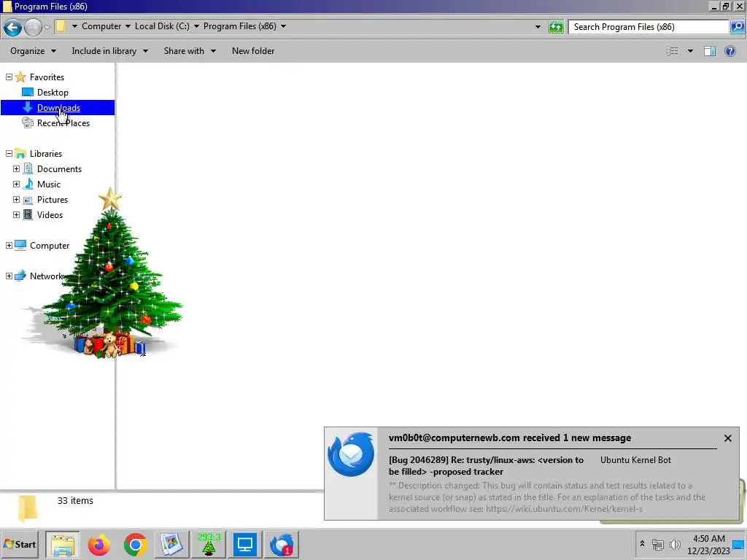
Task: Click the notification title about 1 new message
Action: click(510, 438)
